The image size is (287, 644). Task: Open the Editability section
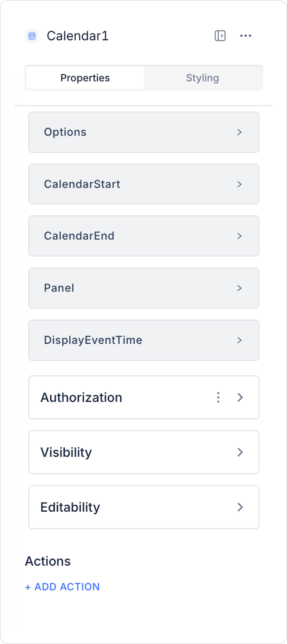[x=144, y=507]
